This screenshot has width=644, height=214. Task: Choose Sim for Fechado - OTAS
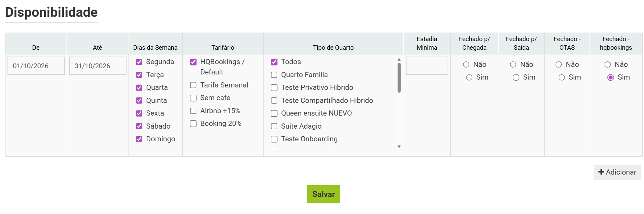pos(562,78)
